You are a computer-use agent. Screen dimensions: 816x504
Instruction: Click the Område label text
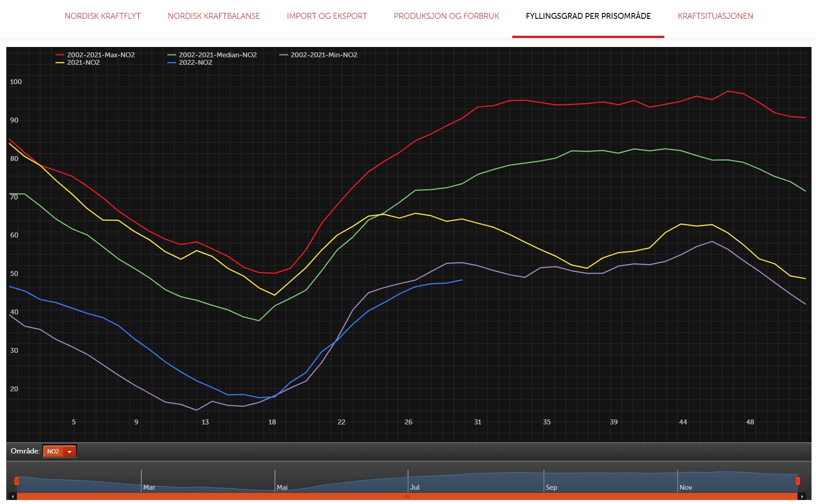25,451
